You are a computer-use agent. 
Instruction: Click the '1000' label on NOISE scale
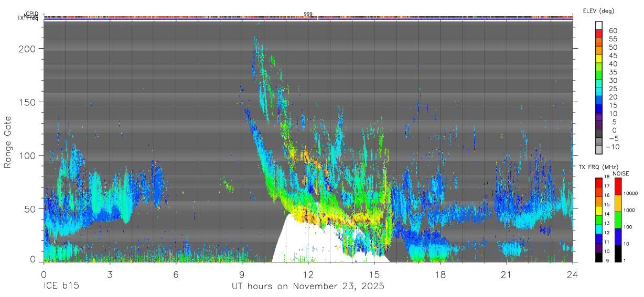[x=630, y=210]
